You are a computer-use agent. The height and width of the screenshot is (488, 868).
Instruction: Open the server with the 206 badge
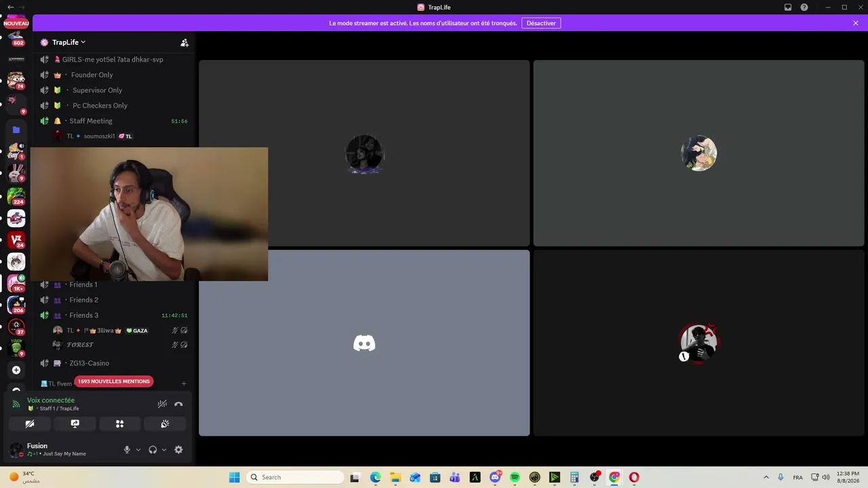point(16,305)
